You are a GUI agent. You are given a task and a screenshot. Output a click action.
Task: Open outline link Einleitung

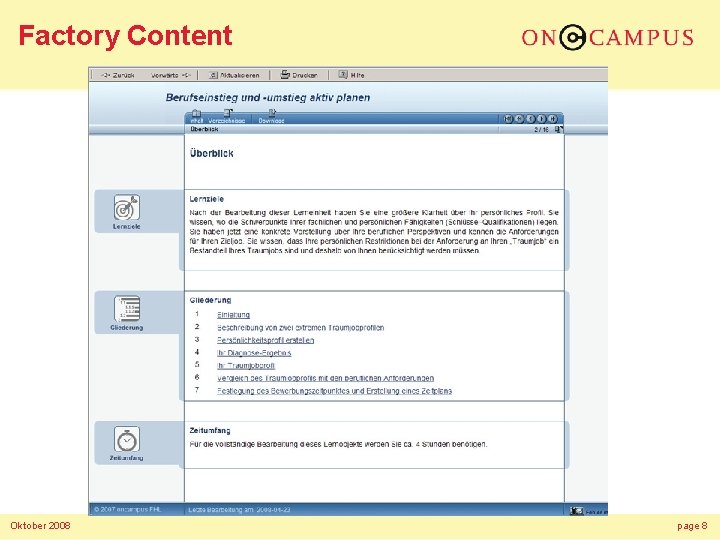[x=233, y=315]
